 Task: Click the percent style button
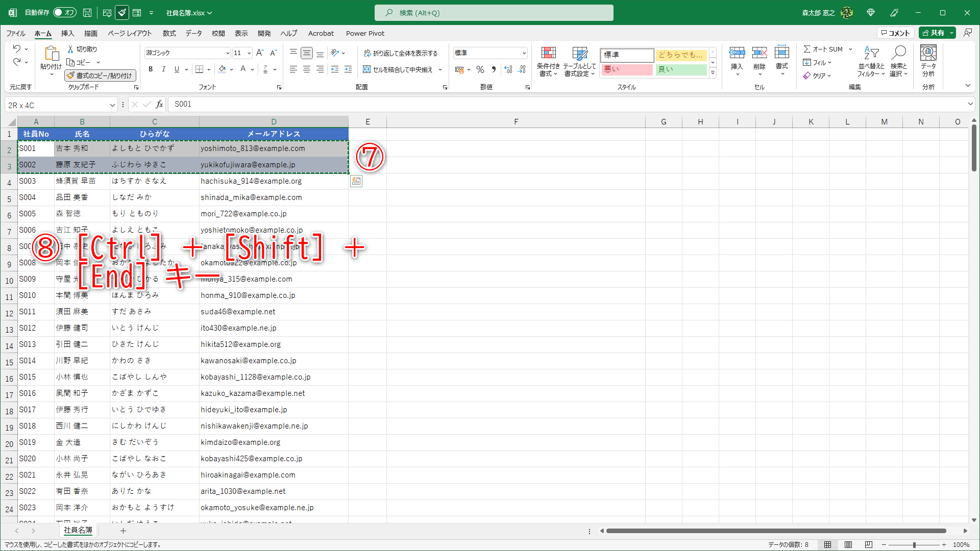(480, 69)
